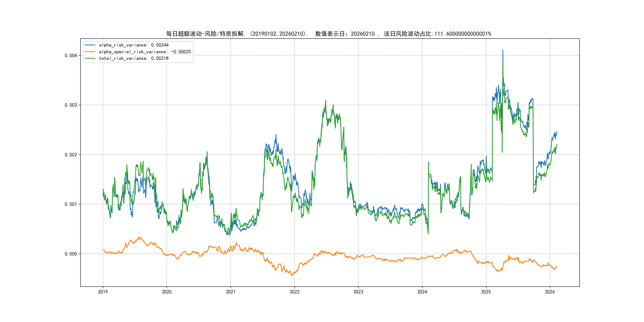Click the 2021 x-axis tick label

[x=231, y=292]
